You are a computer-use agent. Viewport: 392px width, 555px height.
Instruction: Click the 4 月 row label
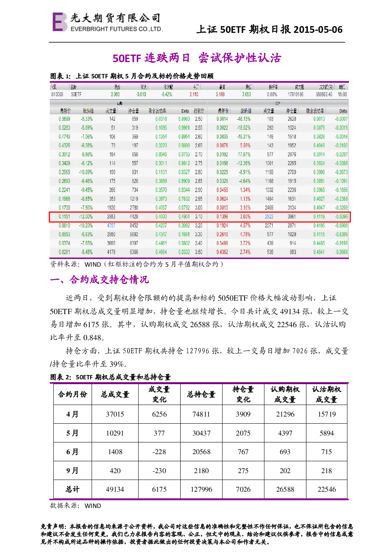[x=72, y=414]
